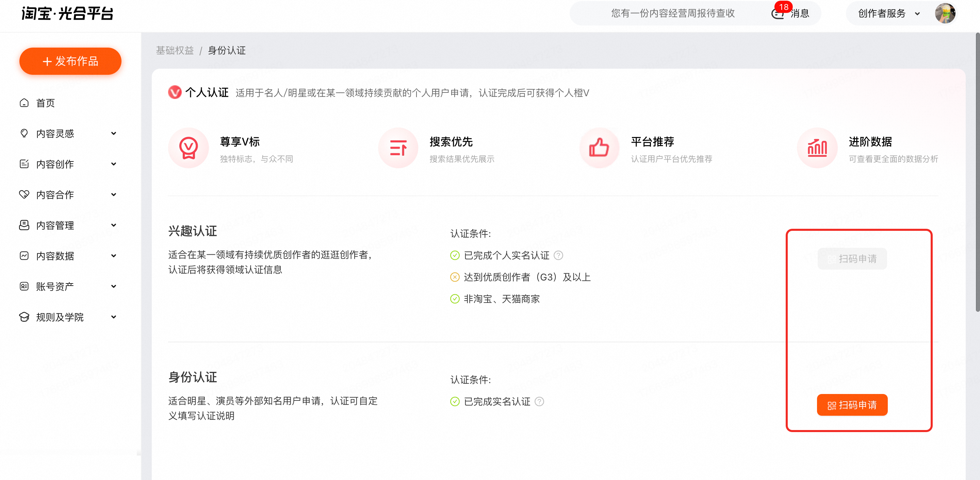Image resolution: width=980 pixels, height=480 pixels.
Task: Expand the 内容灵感 chevron
Action: click(x=113, y=133)
